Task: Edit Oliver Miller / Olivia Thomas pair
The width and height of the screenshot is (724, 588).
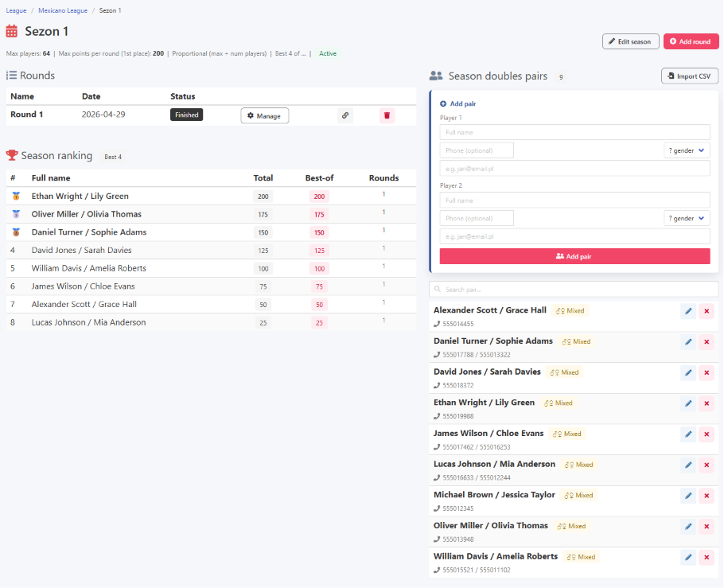Action: click(x=688, y=527)
